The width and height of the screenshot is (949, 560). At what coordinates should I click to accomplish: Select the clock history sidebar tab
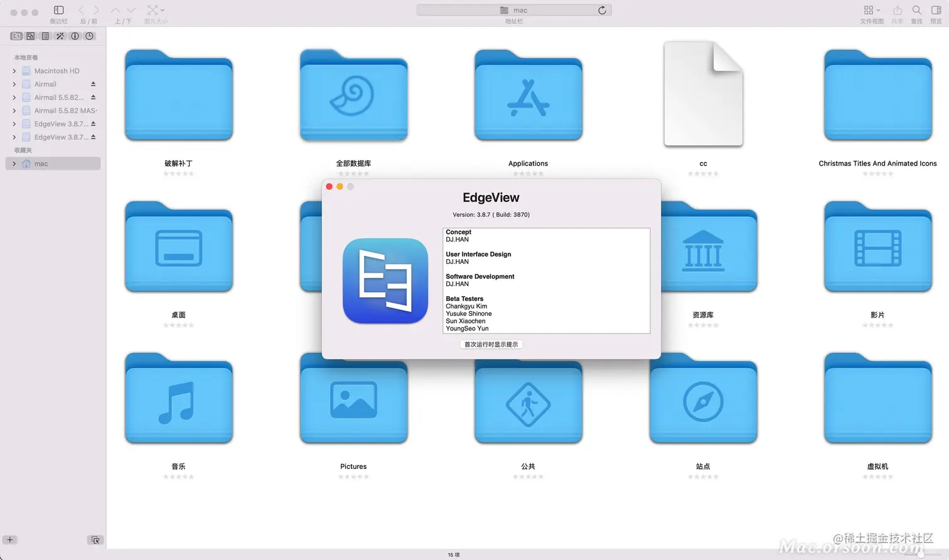(90, 36)
